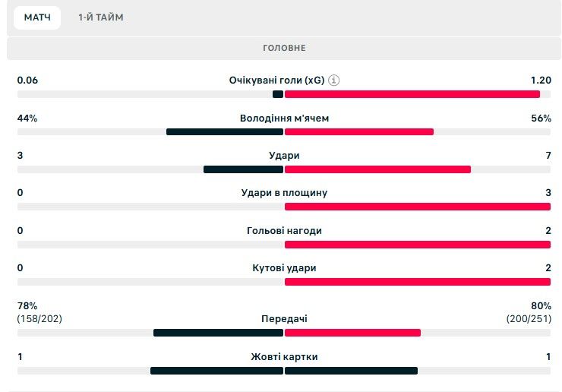Click the red 56% possession bar
Screen dimensions: 562x392
(358, 132)
